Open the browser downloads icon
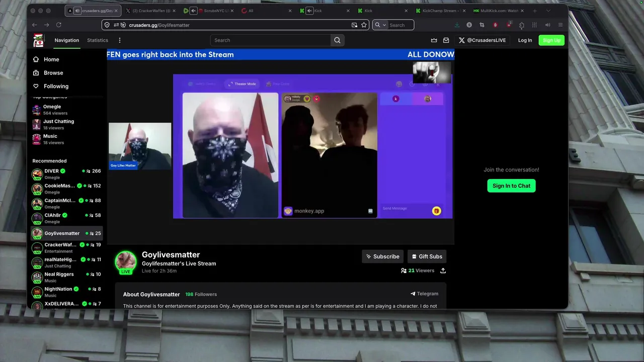Viewport: 644px width, 362px height. (457, 25)
